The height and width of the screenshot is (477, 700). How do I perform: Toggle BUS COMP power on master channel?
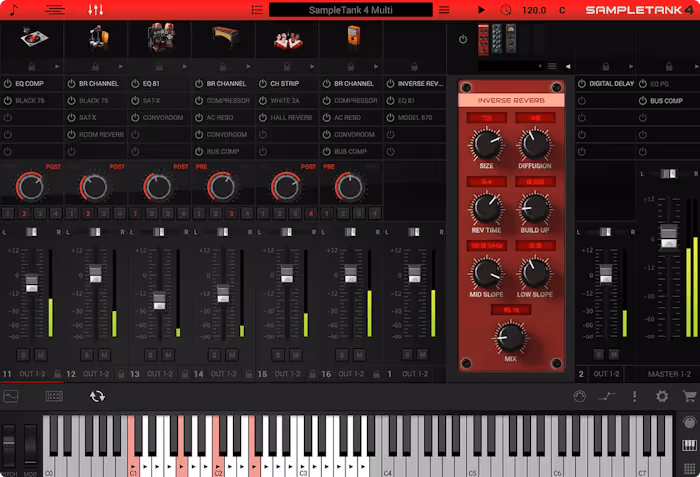[x=642, y=100]
